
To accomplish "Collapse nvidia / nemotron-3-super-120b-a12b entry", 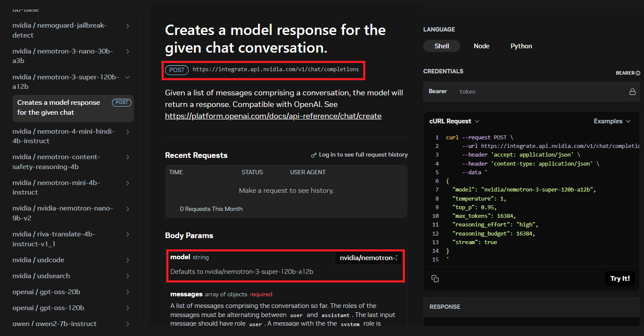I will coord(128,77).
